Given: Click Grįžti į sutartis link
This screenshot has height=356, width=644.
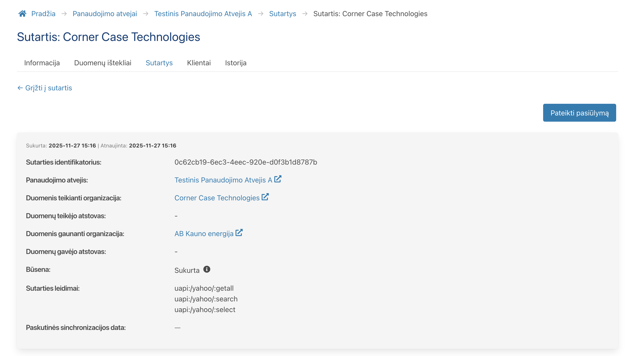Looking at the screenshot, I should (48, 88).
